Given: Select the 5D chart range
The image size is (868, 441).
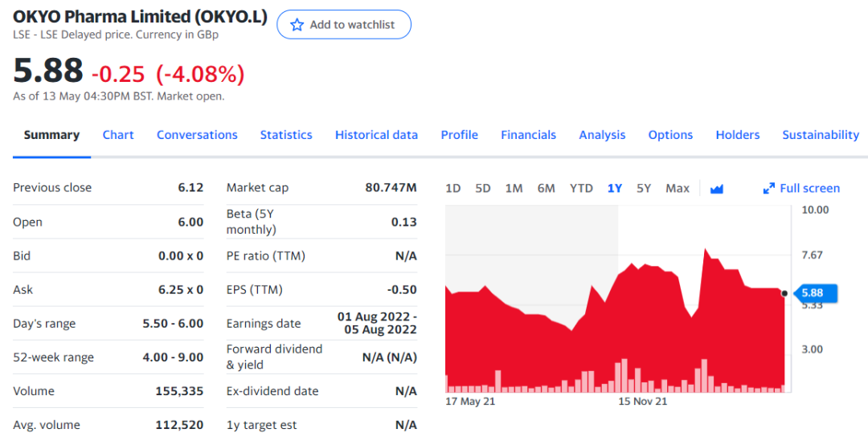Looking at the screenshot, I should (483, 189).
